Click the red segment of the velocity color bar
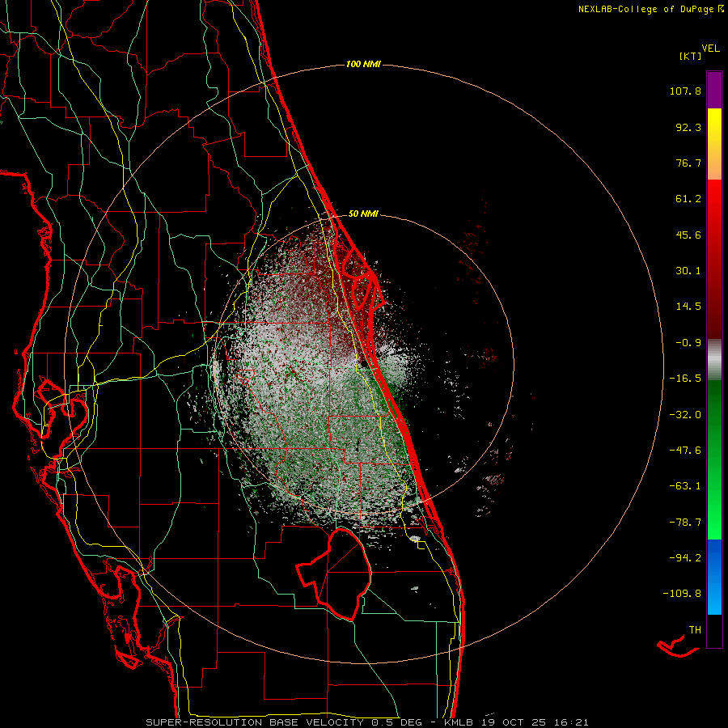The height and width of the screenshot is (728, 728). (x=714, y=258)
